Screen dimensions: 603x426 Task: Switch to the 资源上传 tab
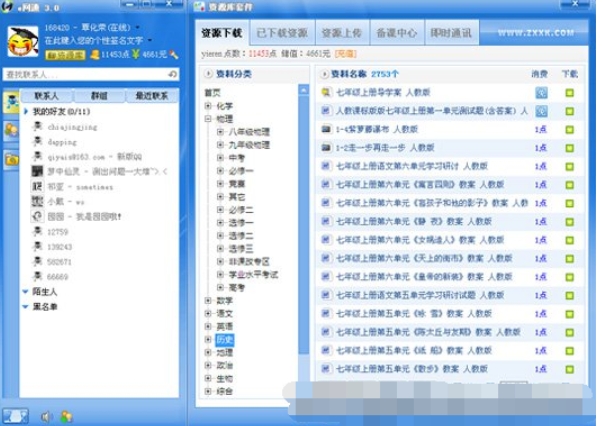coord(342,33)
